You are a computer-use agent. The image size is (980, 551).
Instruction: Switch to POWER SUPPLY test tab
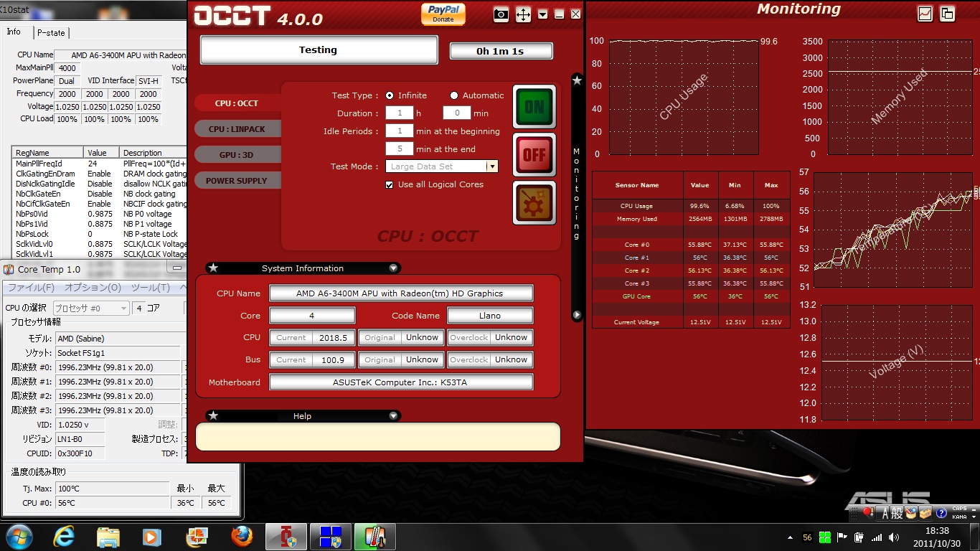[x=237, y=181]
